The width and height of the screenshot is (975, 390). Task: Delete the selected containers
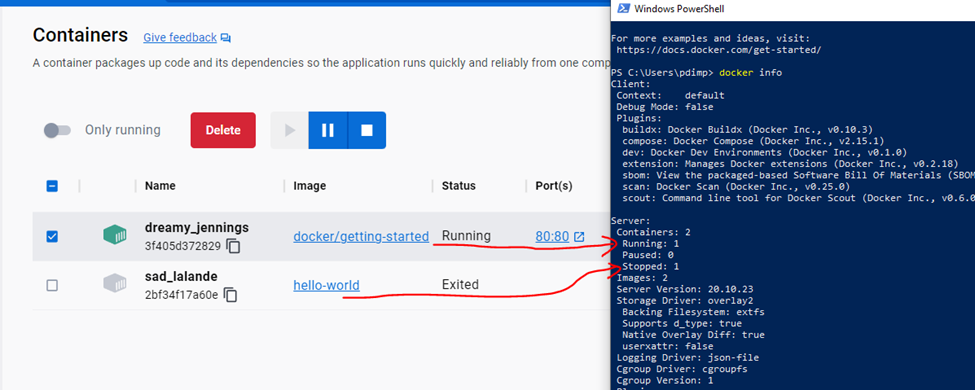point(223,130)
